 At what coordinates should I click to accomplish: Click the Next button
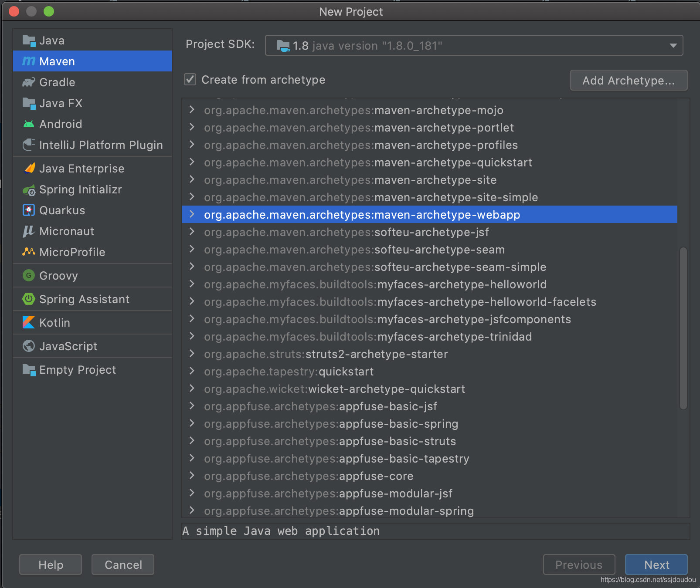[x=656, y=564]
